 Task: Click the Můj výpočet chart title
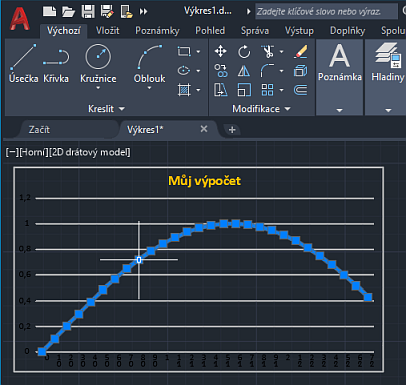click(x=204, y=181)
